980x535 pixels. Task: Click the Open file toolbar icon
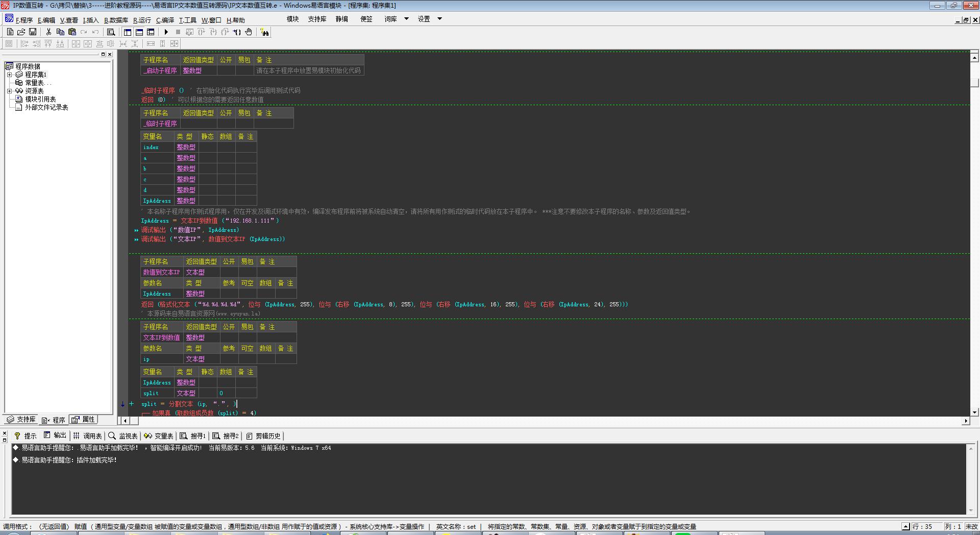(21, 32)
